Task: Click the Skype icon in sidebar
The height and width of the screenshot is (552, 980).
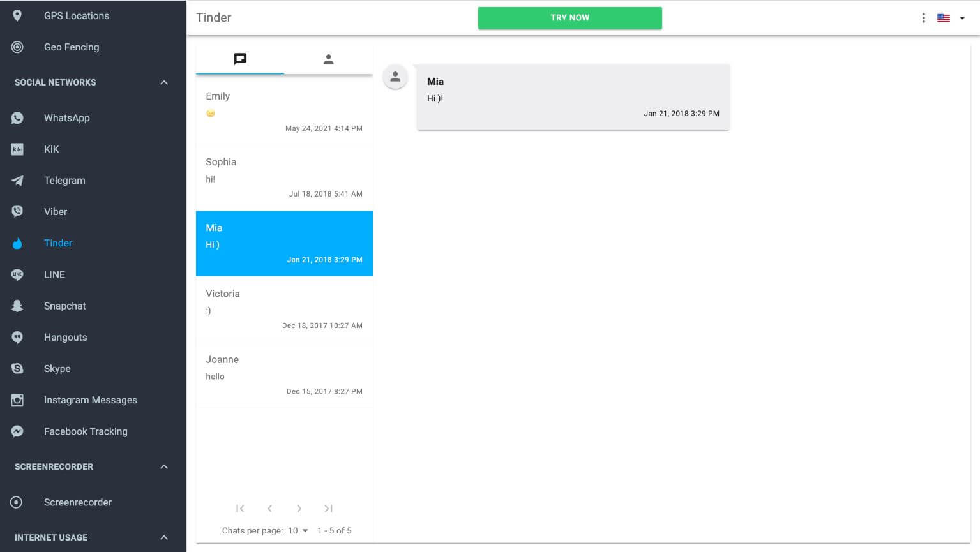Action: pos(17,368)
